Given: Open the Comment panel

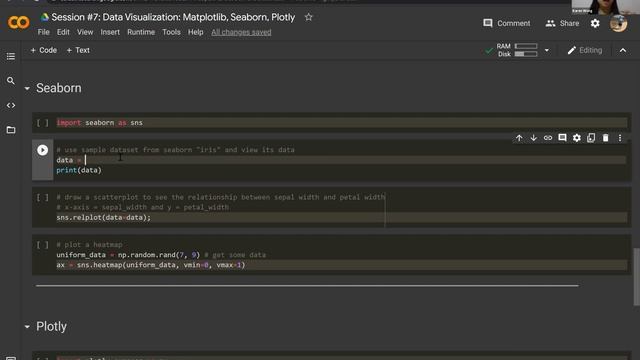Looking at the screenshot, I should [507, 23].
